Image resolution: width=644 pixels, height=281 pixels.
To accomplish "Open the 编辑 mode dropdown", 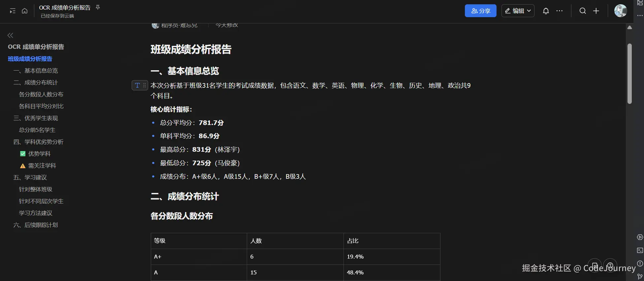I will (518, 11).
